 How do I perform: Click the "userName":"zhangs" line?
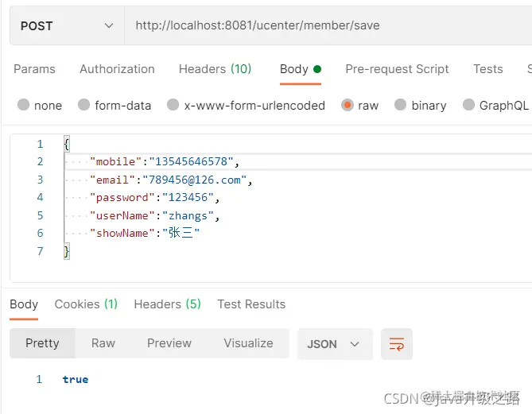pos(154,215)
